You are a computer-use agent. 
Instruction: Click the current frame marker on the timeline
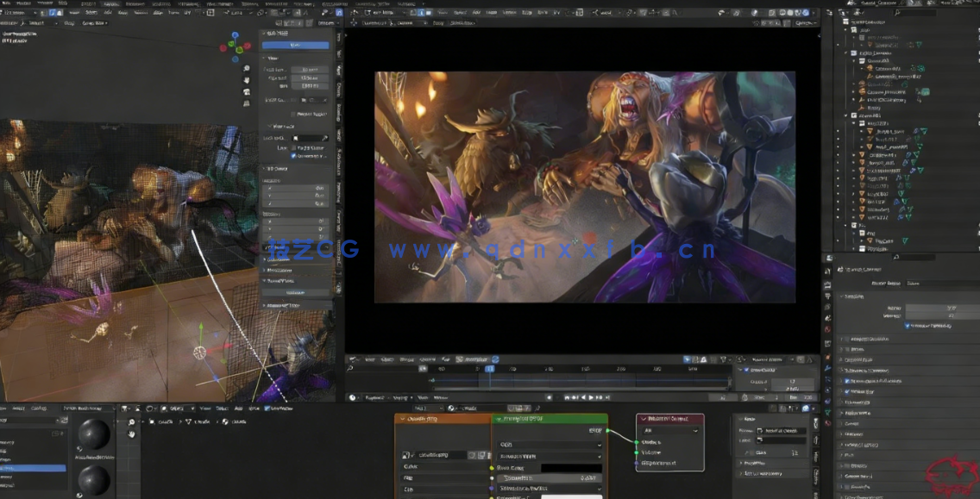(489, 368)
